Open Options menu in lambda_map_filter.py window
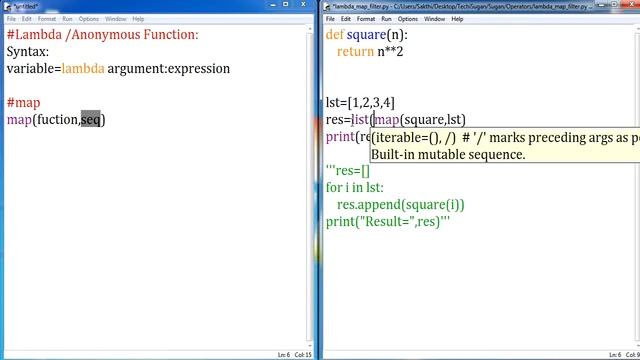The image size is (640, 360). coord(408,19)
